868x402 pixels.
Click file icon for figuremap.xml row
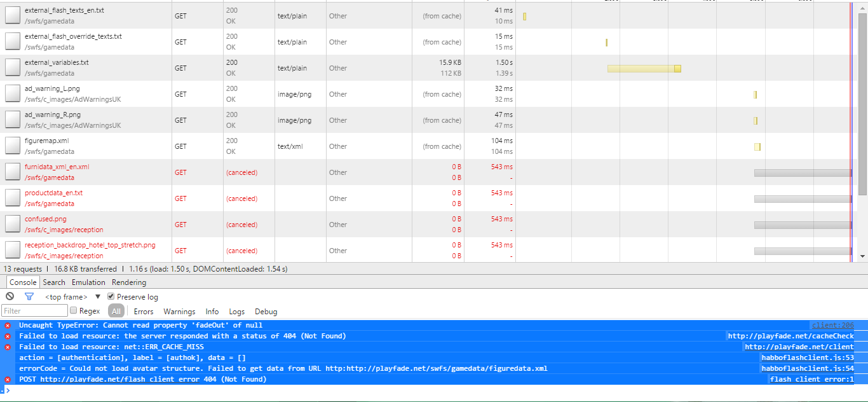coord(13,146)
